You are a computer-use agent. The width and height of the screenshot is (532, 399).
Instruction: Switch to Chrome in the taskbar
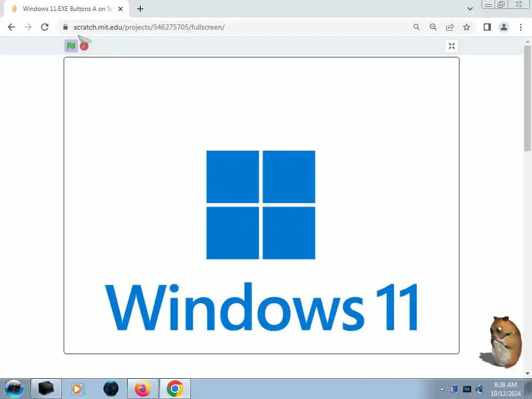[175, 389]
